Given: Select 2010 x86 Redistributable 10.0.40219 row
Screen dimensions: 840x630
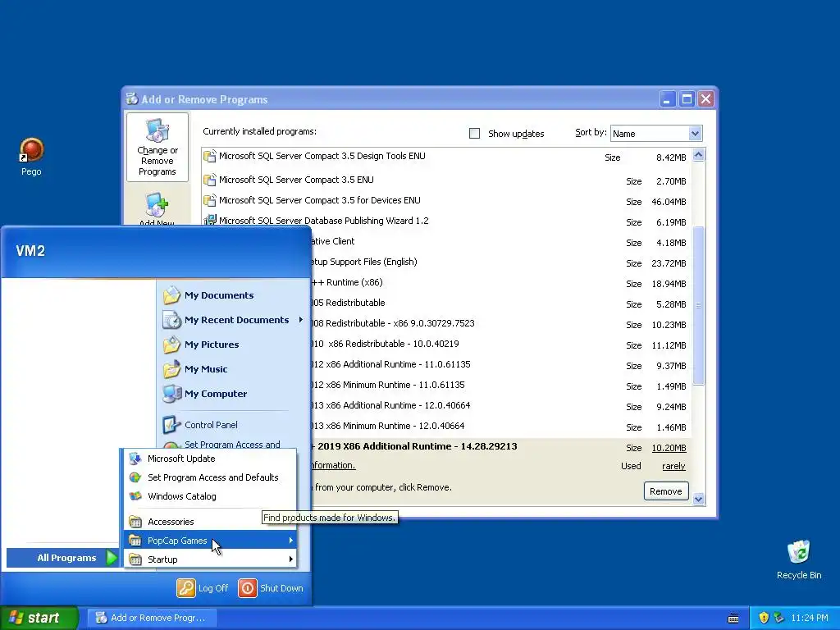Looking at the screenshot, I should (500, 344).
